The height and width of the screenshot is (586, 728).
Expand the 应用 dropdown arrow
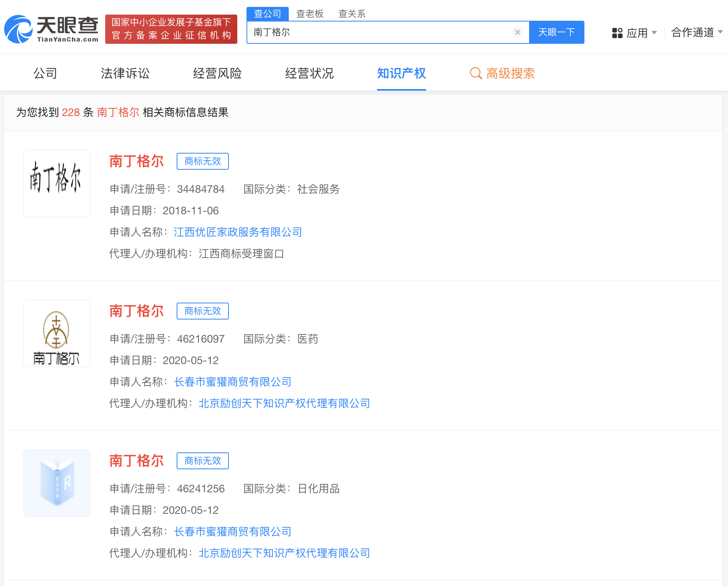click(655, 34)
